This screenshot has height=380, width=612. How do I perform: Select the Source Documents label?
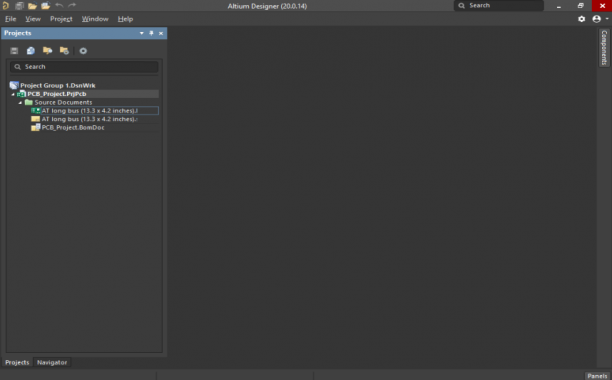click(63, 102)
